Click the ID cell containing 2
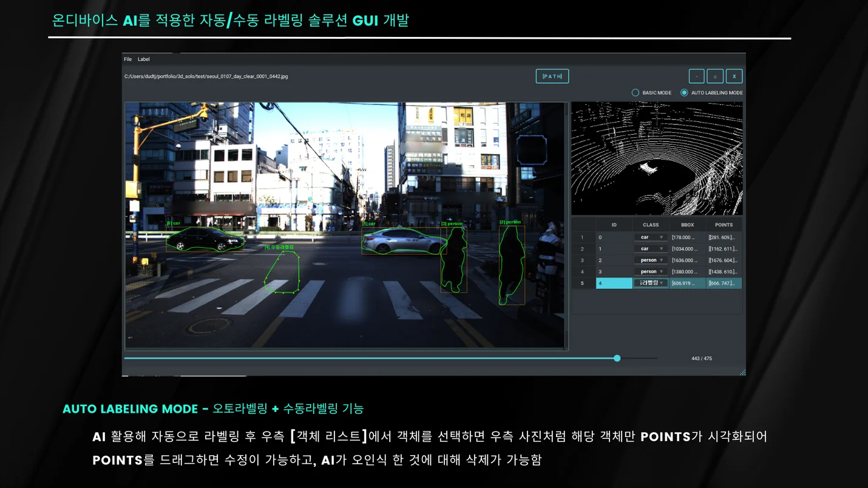The width and height of the screenshot is (868, 488). (614, 260)
